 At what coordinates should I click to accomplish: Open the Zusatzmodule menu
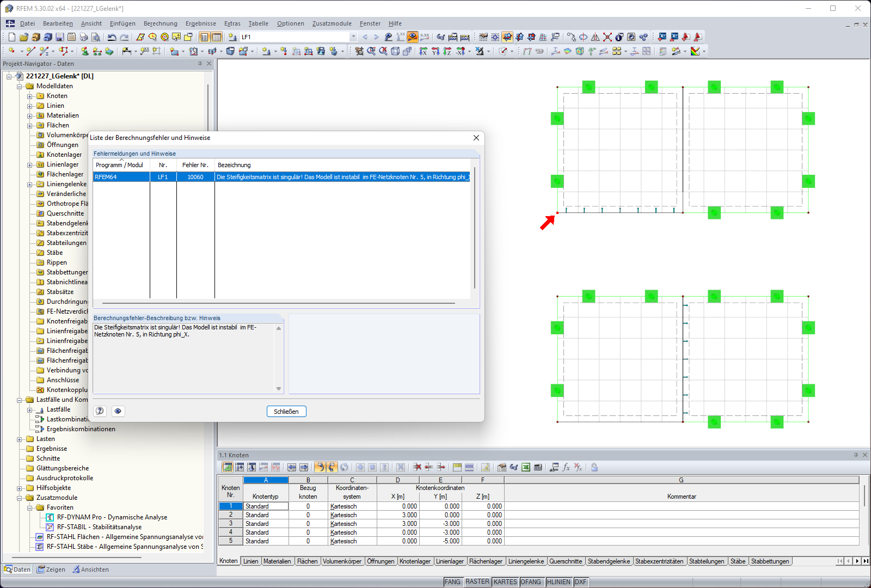[x=332, y=23]
